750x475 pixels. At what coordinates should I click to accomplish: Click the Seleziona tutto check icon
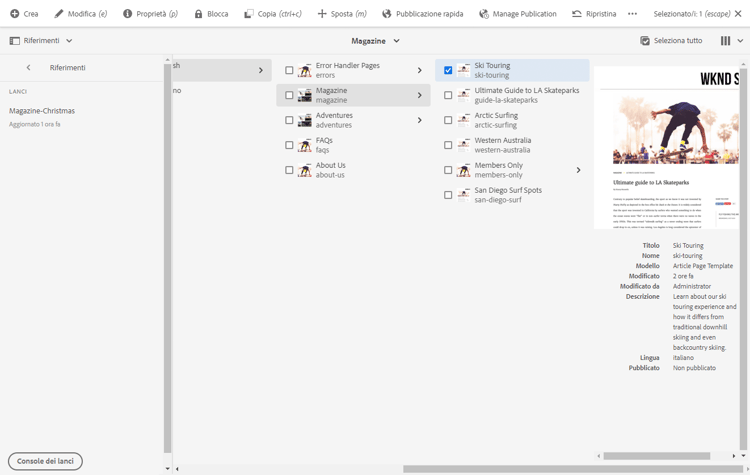pos(645,41)
